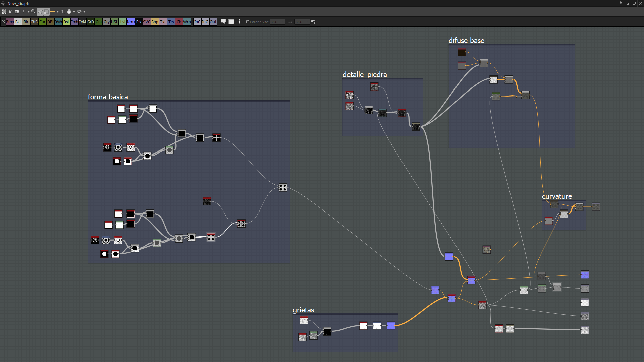The width and height of the screenshot is (644, 362).
Task: Select the 'forma basica' frame title
Action: 108,97
